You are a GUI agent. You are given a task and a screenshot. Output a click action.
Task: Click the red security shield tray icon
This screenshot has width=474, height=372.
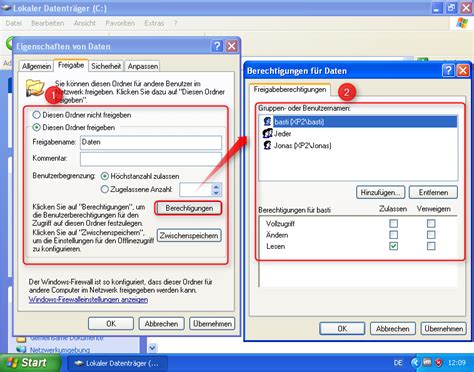[x=439, y=363]
